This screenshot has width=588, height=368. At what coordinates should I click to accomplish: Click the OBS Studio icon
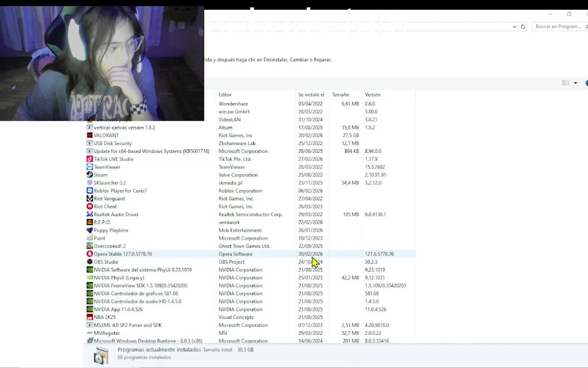click(90, 262)
